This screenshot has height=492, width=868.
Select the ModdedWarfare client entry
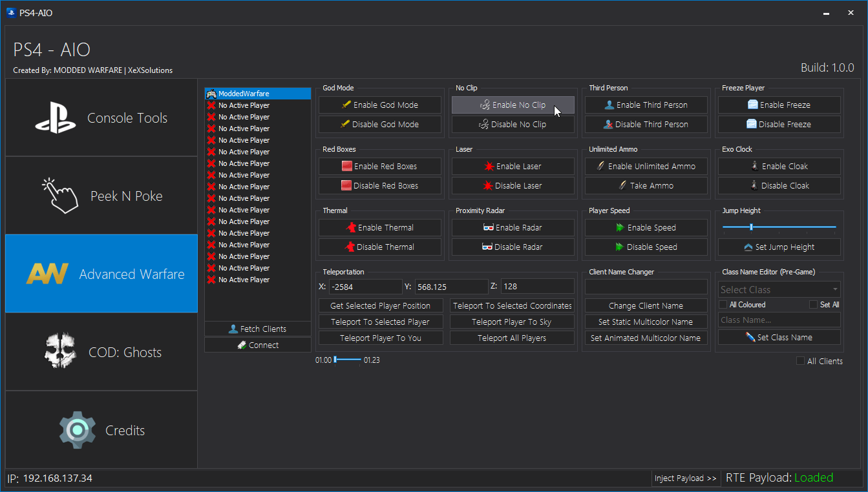point(257,93)
